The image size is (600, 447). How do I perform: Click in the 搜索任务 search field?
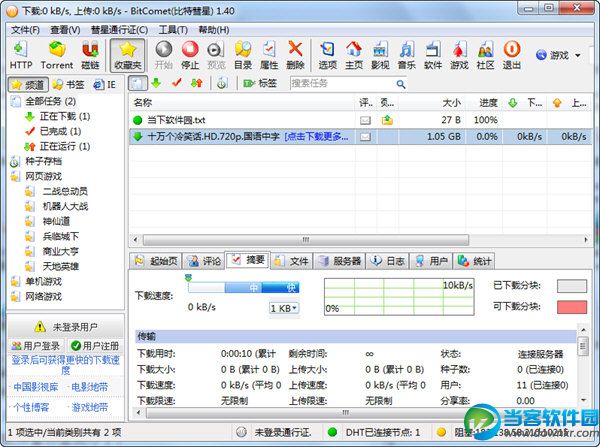[x=342, y=83]
